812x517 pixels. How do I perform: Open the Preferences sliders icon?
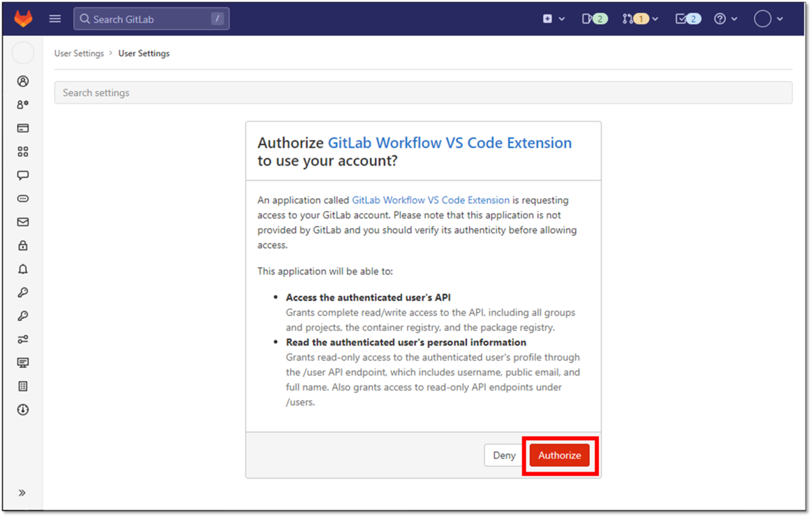23,340
